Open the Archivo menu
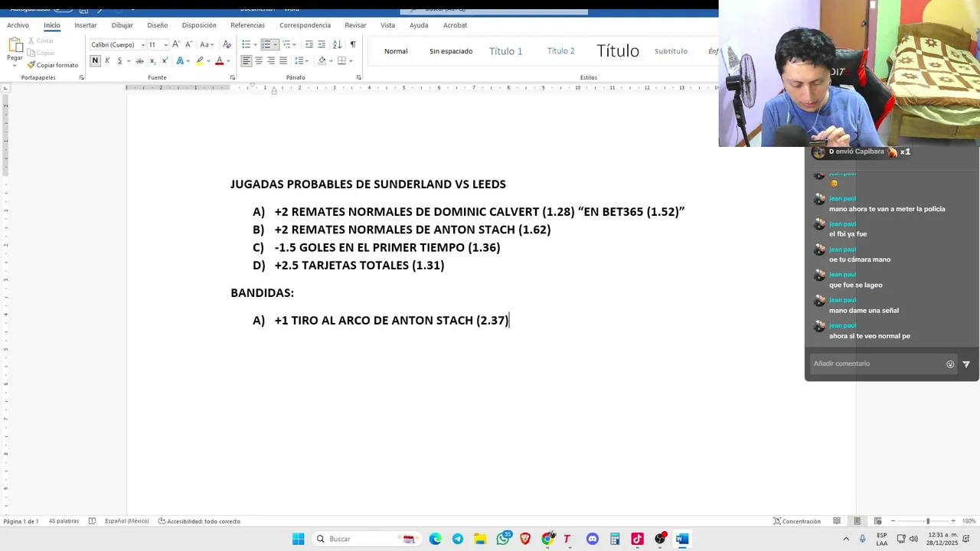Image resolution: width=980 pixels, height=551 pixels. [x=18, y=25]
